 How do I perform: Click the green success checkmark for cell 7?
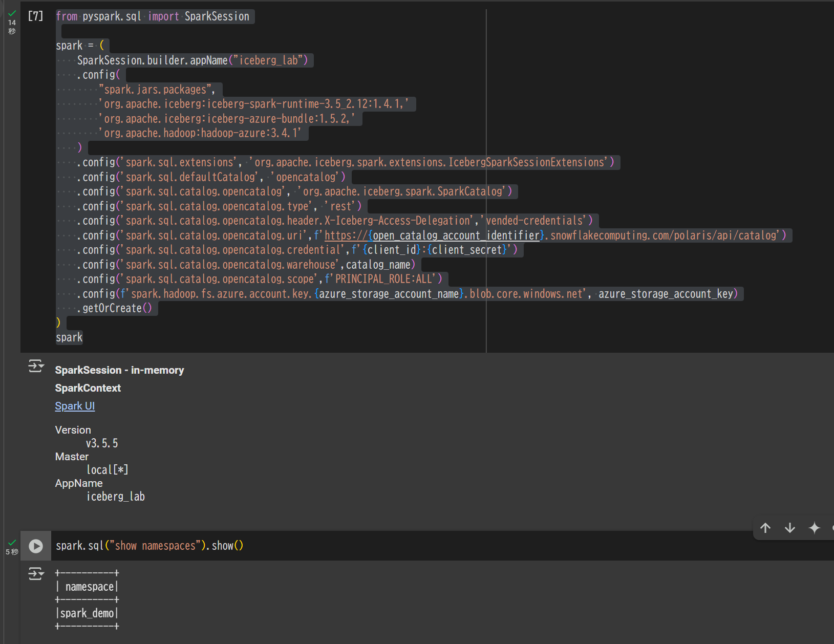12,13
